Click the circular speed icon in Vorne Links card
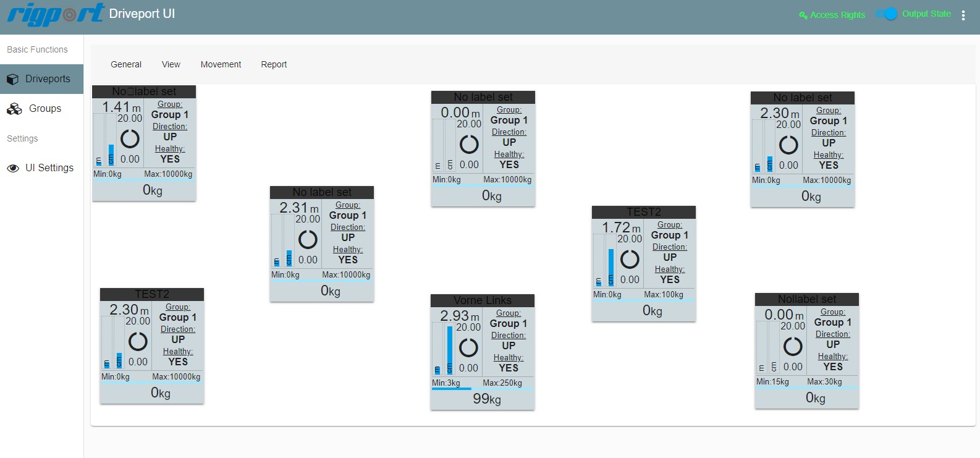 (x=468, y=348)
